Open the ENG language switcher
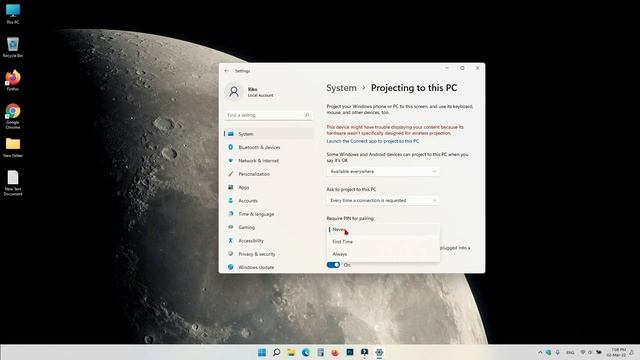640x360 pixels. coord(570,352)
